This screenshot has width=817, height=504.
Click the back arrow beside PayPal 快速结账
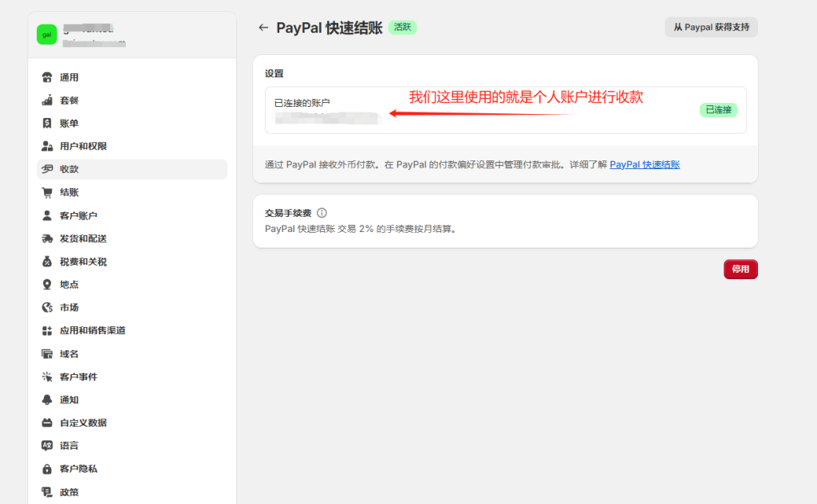tap(263, 26)
